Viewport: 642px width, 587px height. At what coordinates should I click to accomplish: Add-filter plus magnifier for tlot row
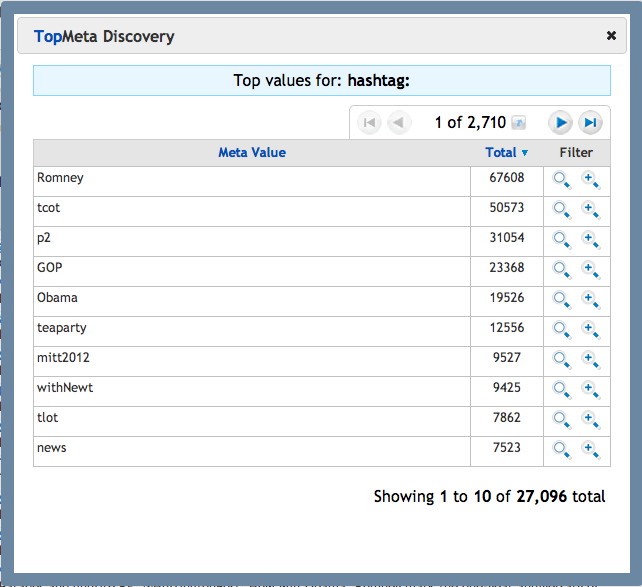(591, 420)
